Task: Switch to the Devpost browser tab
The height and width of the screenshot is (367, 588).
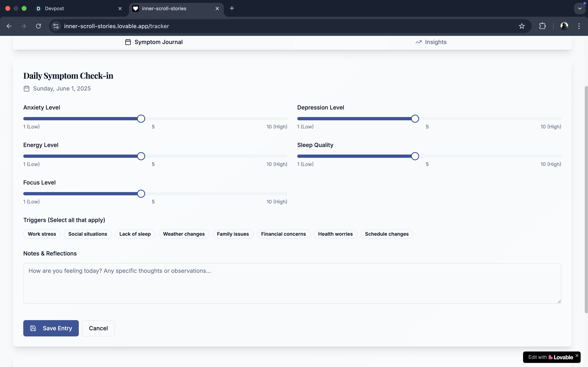Action: coord(55,9)
